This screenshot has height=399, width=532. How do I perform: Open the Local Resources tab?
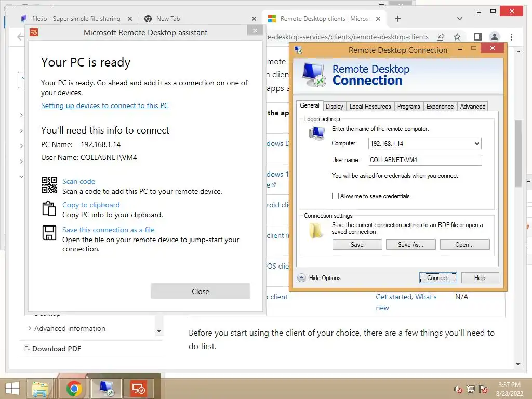pos(370,107)
